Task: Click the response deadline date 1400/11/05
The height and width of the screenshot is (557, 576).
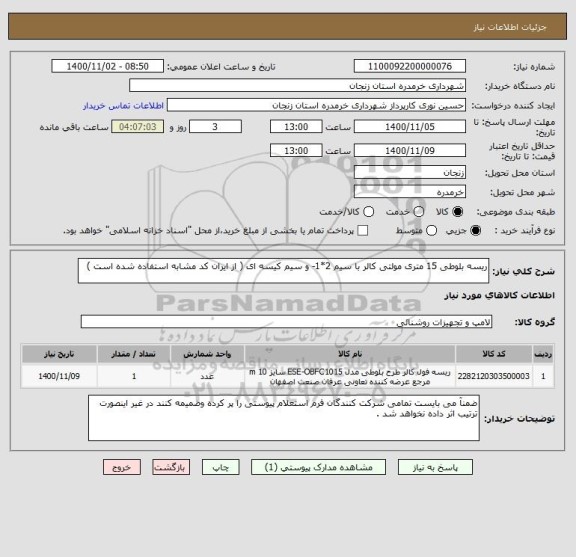Action: click(410, 127)
